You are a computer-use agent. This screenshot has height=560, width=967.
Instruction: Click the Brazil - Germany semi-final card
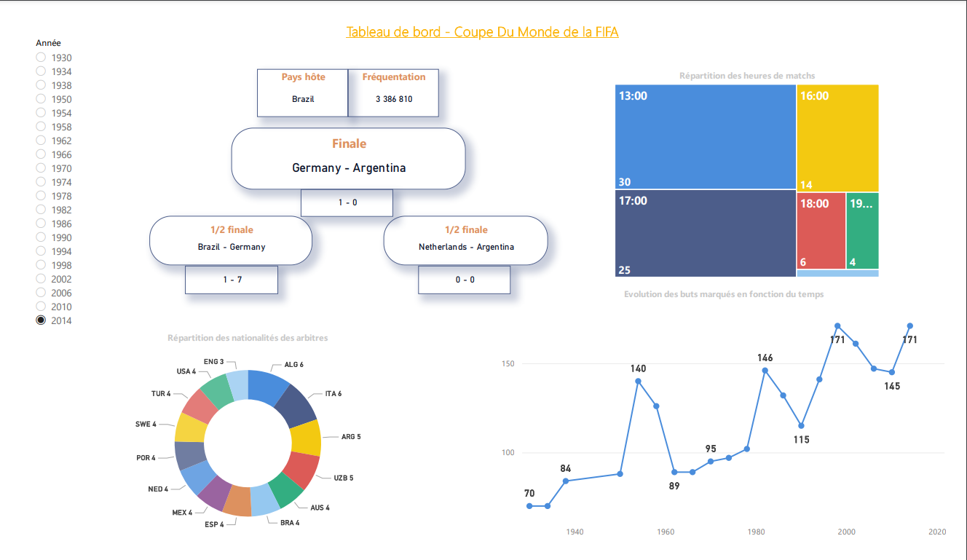click(x=231, y=240)
